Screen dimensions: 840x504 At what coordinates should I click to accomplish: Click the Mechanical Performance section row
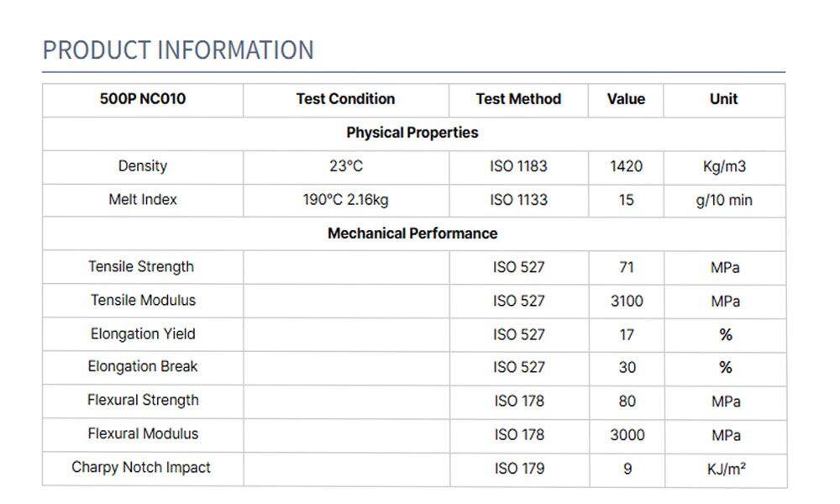click(x=412, y=234)
